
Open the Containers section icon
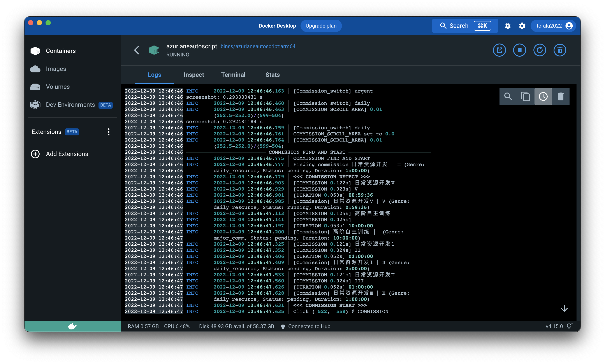tap(35, 51)
